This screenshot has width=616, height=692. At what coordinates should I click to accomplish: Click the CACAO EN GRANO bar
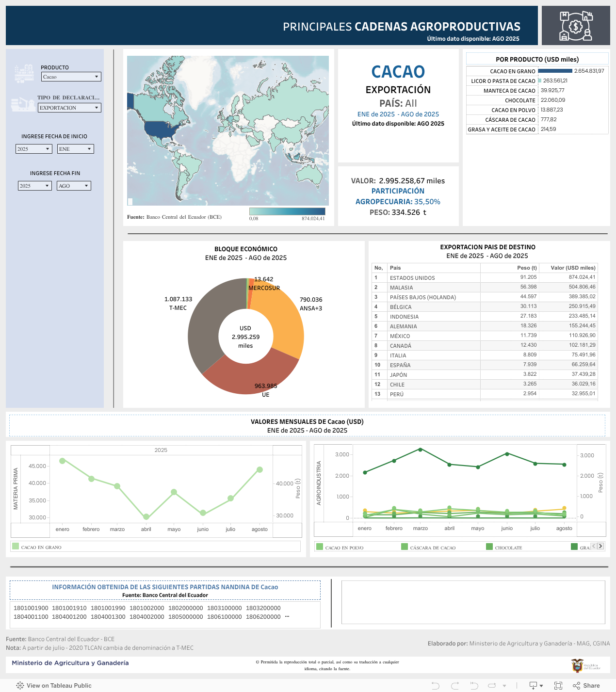(x=555, y=71)
